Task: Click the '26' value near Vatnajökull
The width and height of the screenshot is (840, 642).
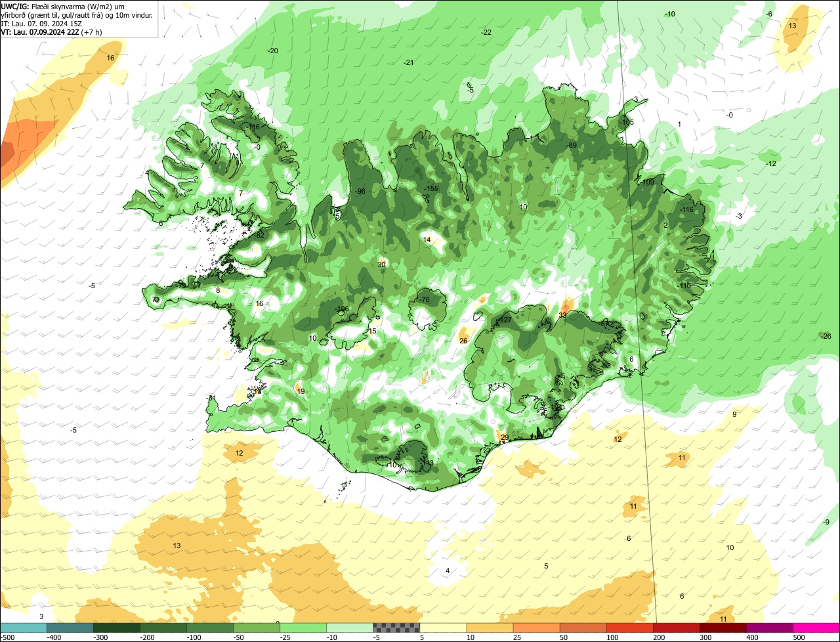Action: tap(463, 341)
